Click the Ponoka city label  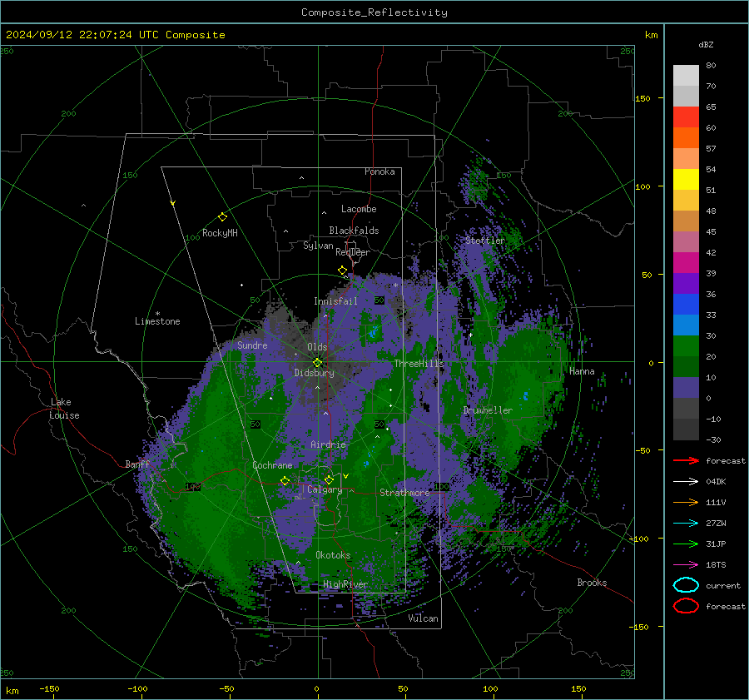point(379,171)
